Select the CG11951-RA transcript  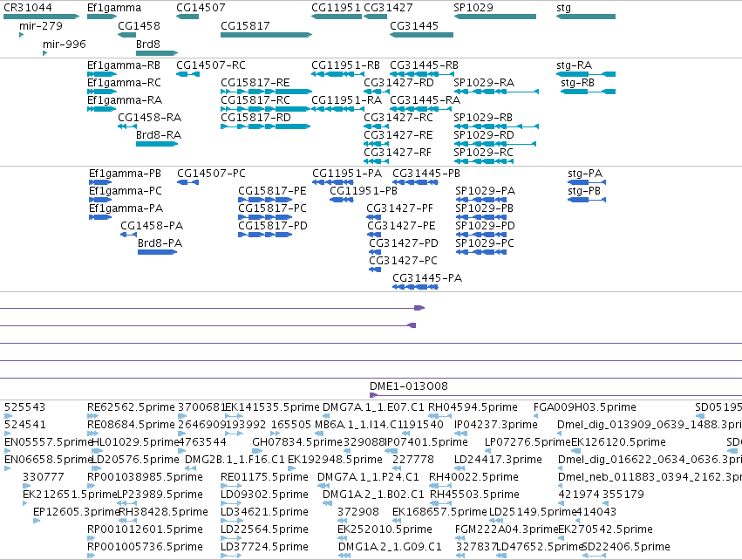[x=346, y=100]
